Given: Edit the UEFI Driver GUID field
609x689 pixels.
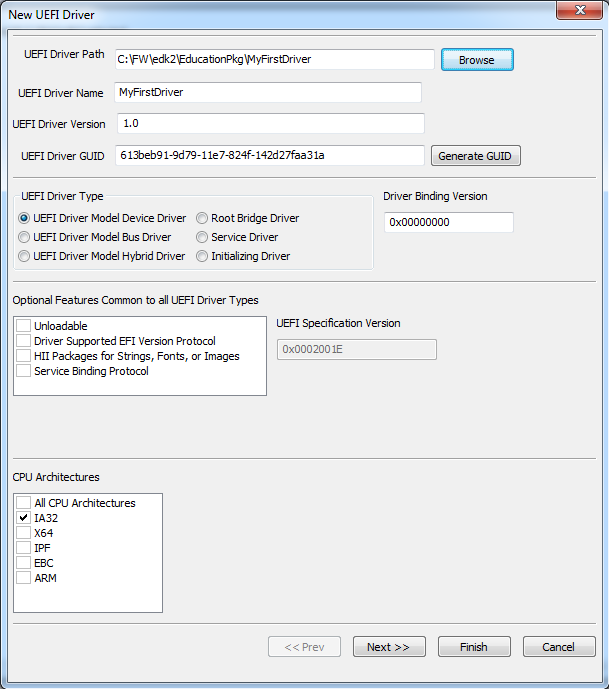Looking at the screenshot, I should click(270, 155).
